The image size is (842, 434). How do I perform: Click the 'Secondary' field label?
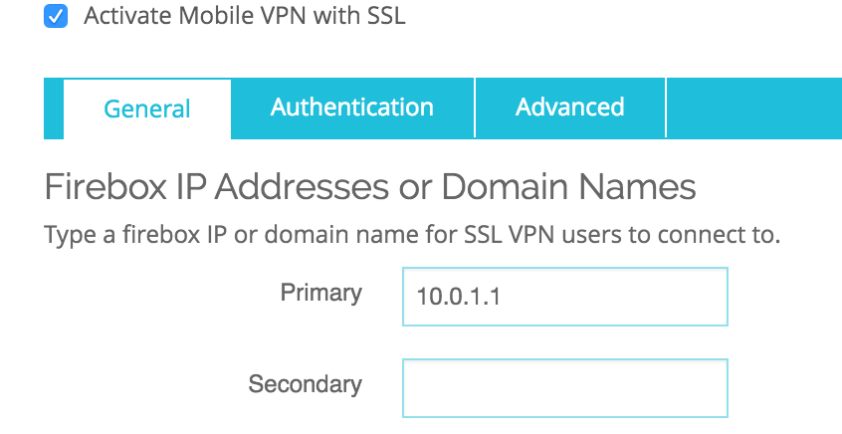(305, 384)
